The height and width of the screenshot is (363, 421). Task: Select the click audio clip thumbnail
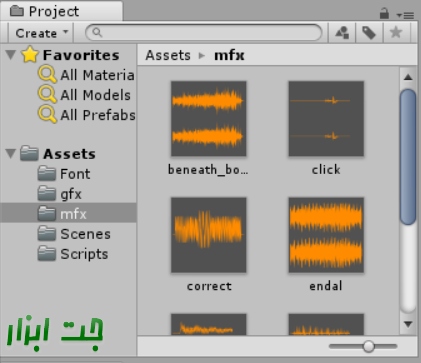[x=326, y=119]
